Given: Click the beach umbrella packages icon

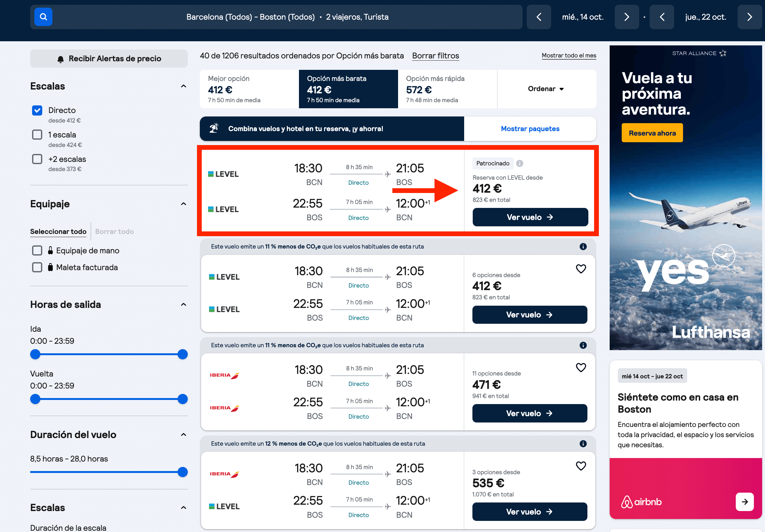Looking at the screenshot, I should tap(214, 128).
